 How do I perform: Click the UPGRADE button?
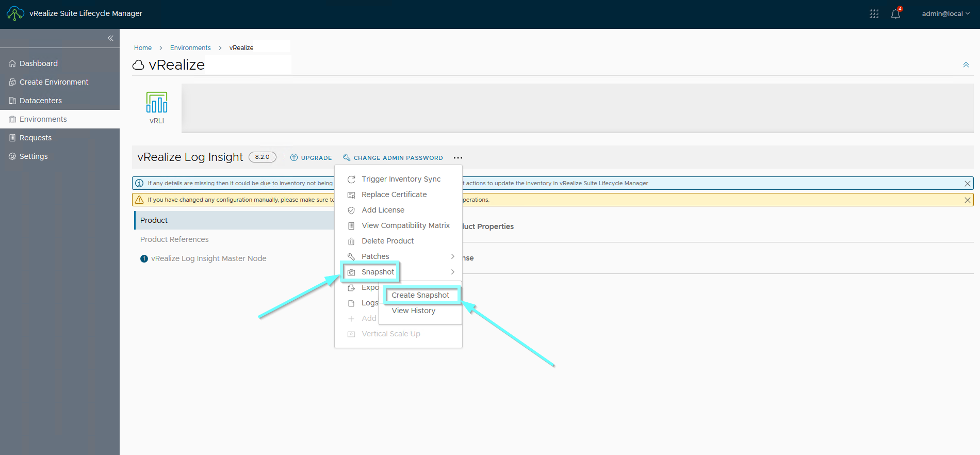click(x=311, y=158)
